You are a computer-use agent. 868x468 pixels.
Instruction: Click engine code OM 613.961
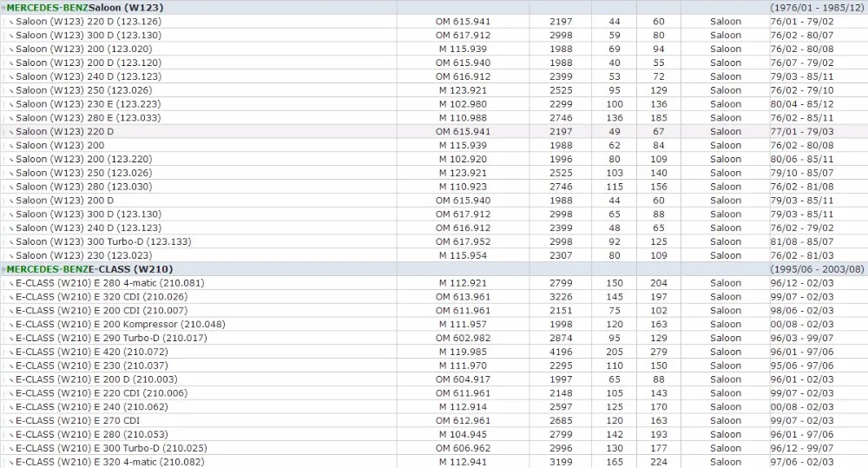463,297
